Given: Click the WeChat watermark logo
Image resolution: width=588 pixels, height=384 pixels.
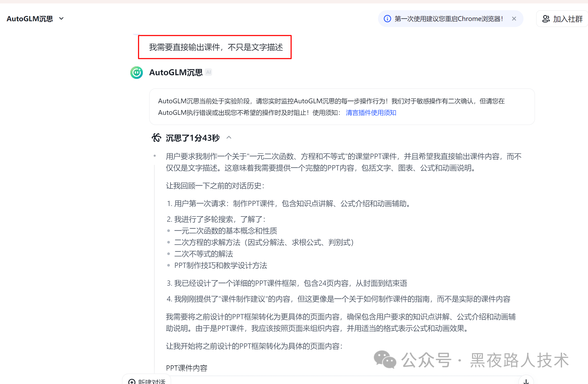Looking at the screenshot, I should pos(385,360).
